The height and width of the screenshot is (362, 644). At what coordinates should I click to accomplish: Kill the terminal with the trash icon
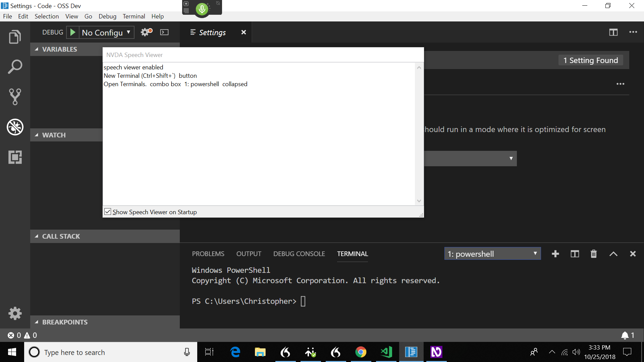click(594, 254)
